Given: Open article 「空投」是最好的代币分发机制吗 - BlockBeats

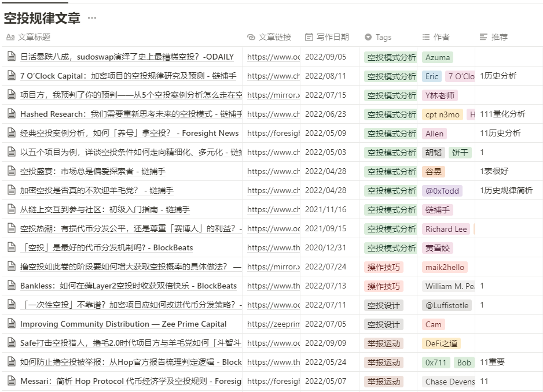Looking at the screenshot, I should click(x=107, y=247).
